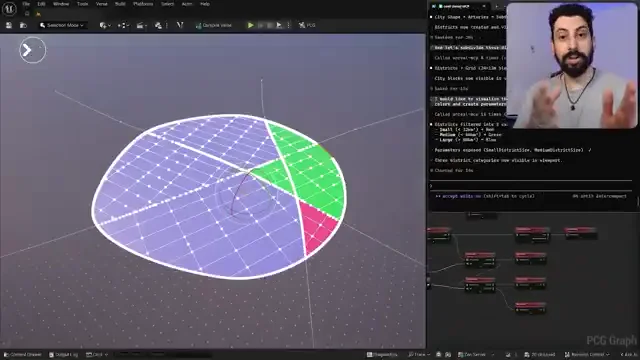
Task: Start play with the green Play button
Action: (x=250, y=25)
